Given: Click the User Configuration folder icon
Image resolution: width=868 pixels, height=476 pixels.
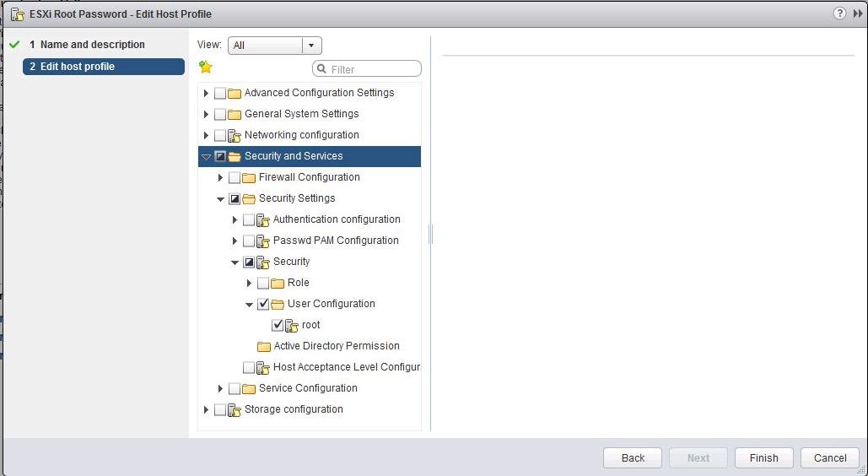Looking at the screenshot, I should (278, 304).
